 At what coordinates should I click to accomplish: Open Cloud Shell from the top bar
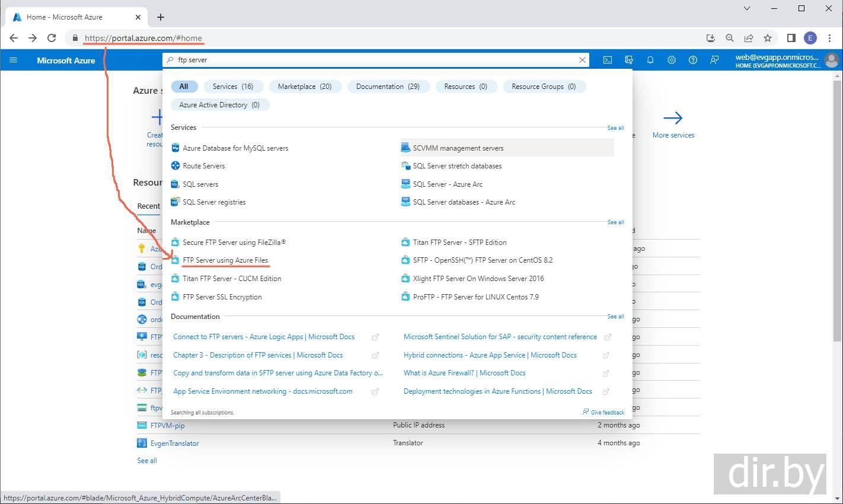point(608,60)
